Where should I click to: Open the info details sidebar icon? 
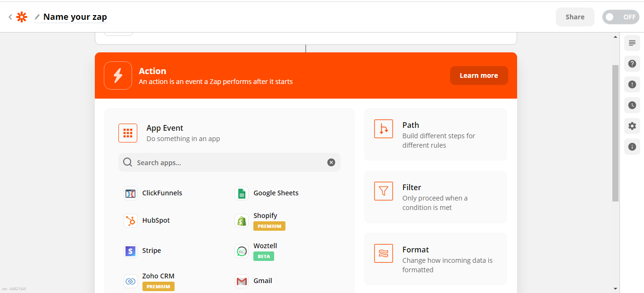(632, 147)
